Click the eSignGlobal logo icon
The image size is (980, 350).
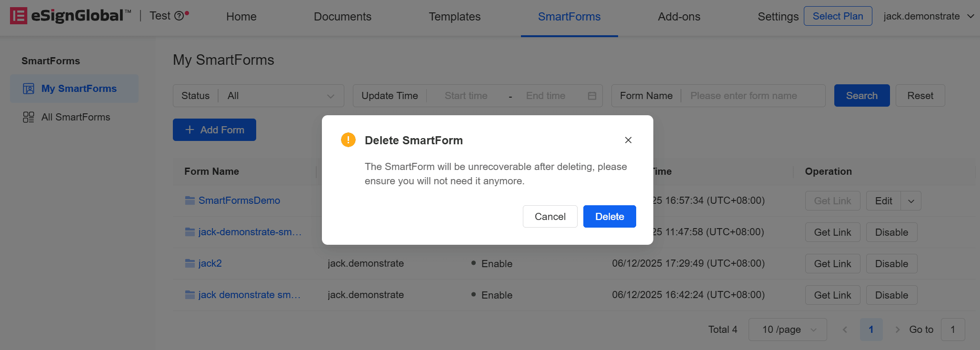click(x=19, y=16)
